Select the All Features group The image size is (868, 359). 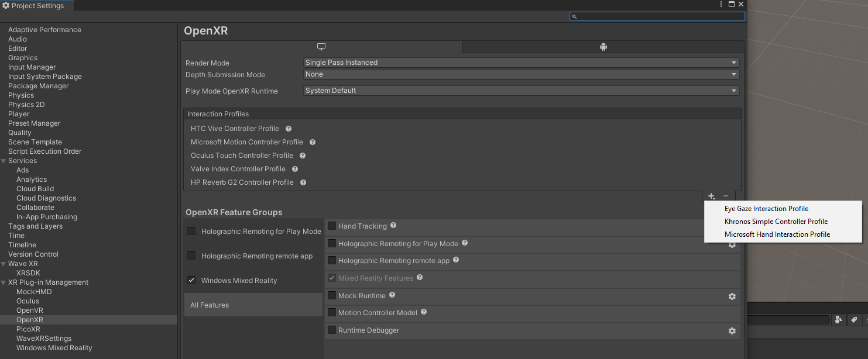tap(253, 305)
